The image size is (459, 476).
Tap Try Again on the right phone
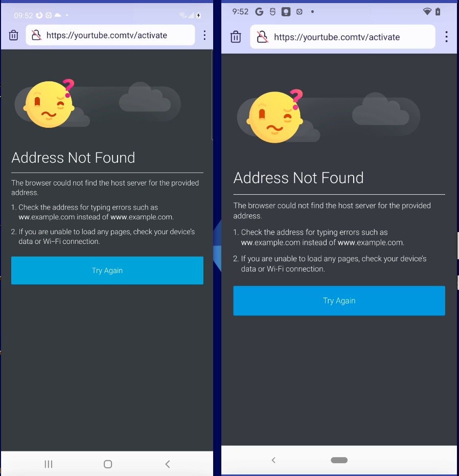(339, 301)
